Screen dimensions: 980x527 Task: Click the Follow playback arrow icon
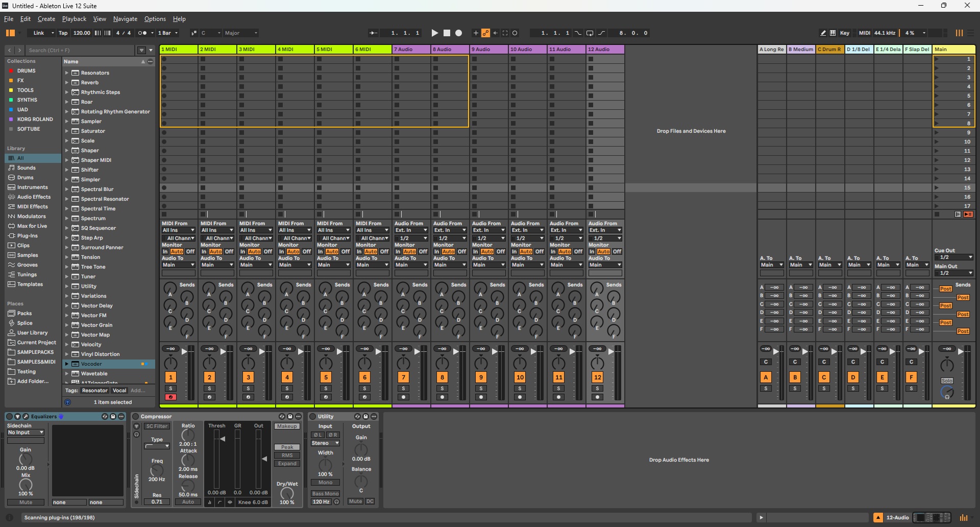point(373,33)
